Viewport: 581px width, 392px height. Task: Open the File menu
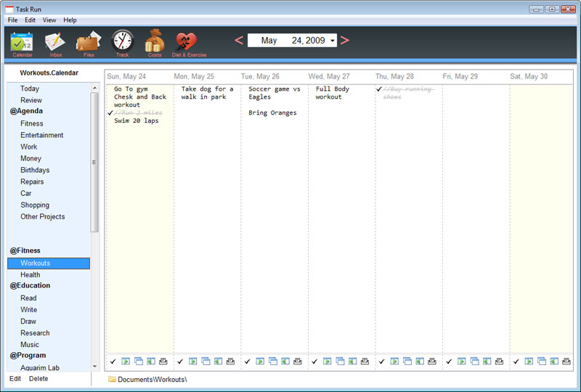point(13,20)
